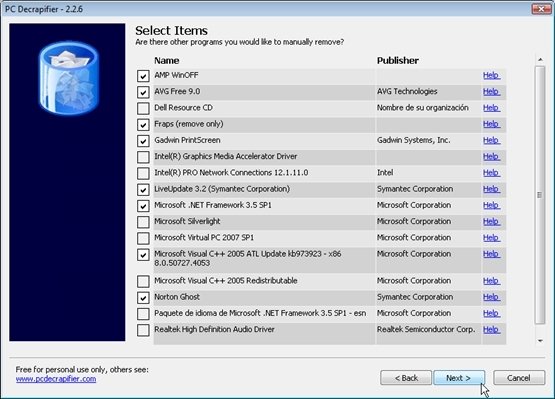
Task: Click 'Realtek Semiconductor Corp.' publisher text
Action: click(426, 329)
